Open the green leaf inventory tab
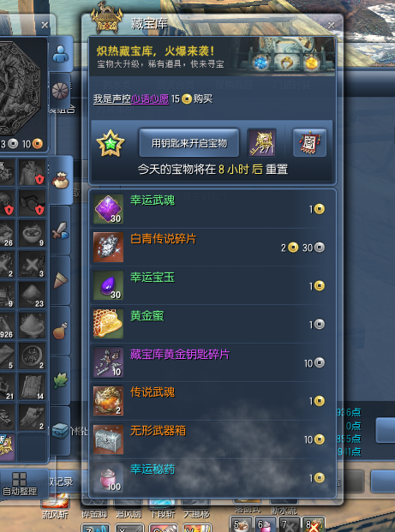The width and height of the screenshot is (395, 532). [60, 380]
